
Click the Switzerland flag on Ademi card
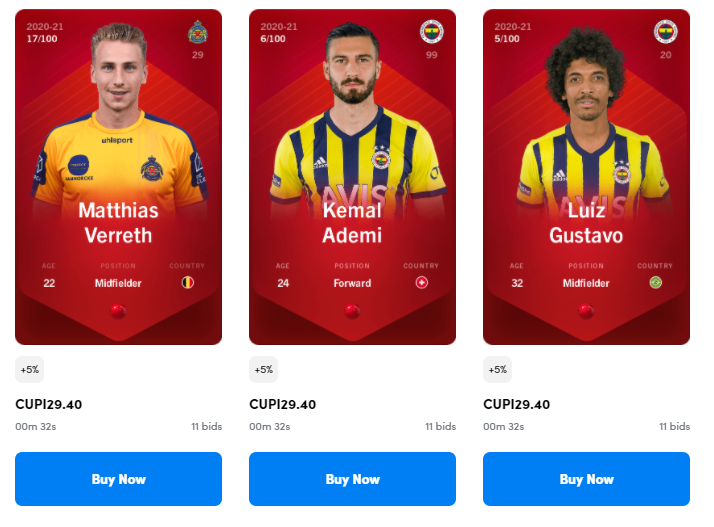pos(422,282)
